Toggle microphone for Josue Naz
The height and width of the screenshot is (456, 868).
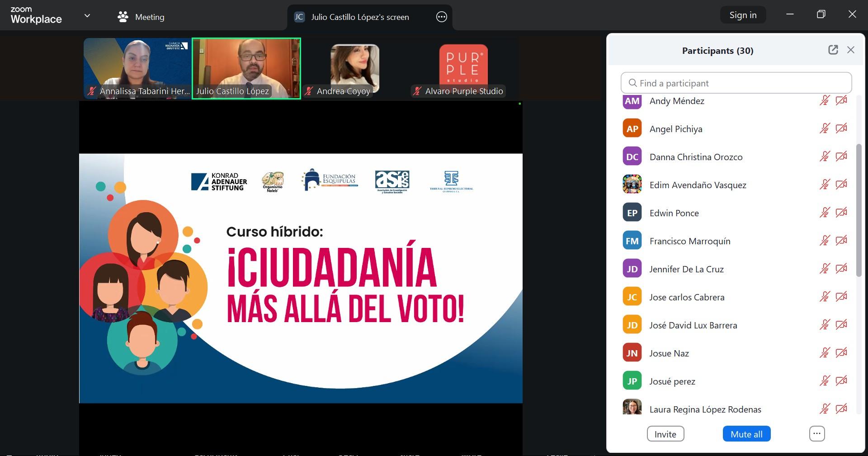(825, 353)
